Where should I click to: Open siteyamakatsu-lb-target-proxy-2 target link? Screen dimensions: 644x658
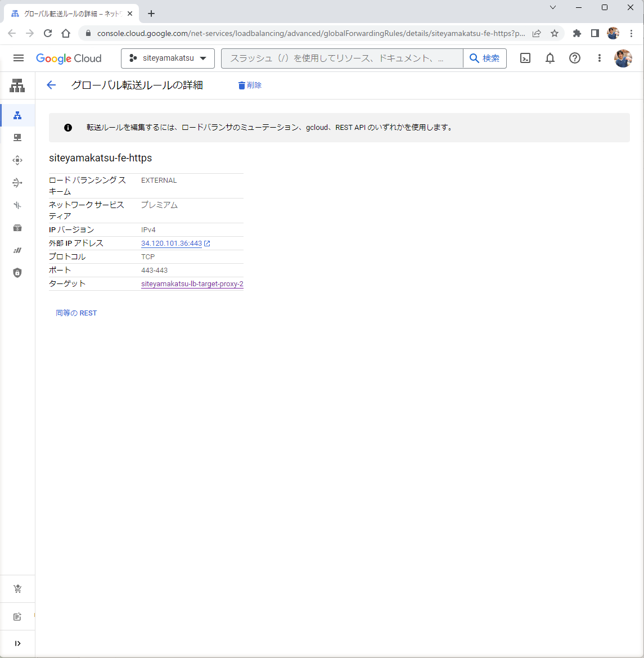pyautogui.click(x=192, y=284)
